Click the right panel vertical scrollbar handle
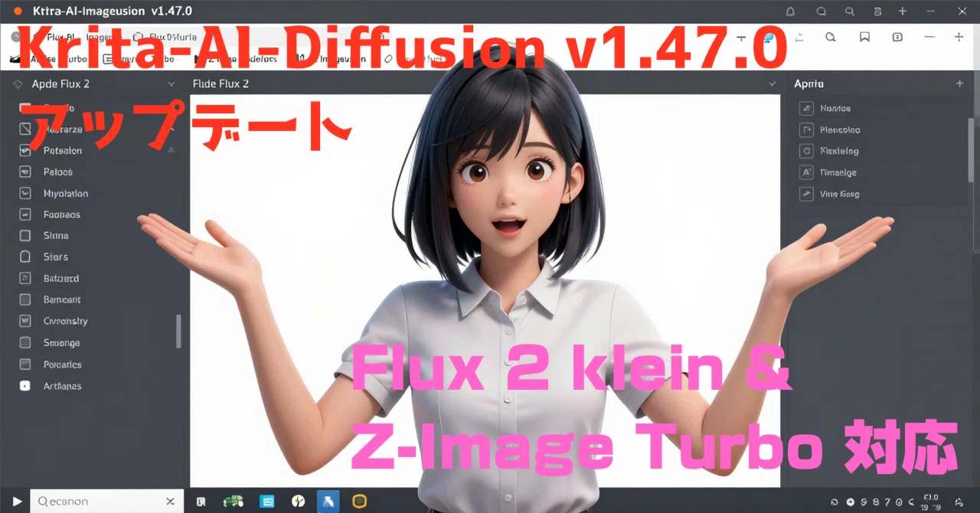The height and width of the screenshot is (513, 980). coord(971,149)
